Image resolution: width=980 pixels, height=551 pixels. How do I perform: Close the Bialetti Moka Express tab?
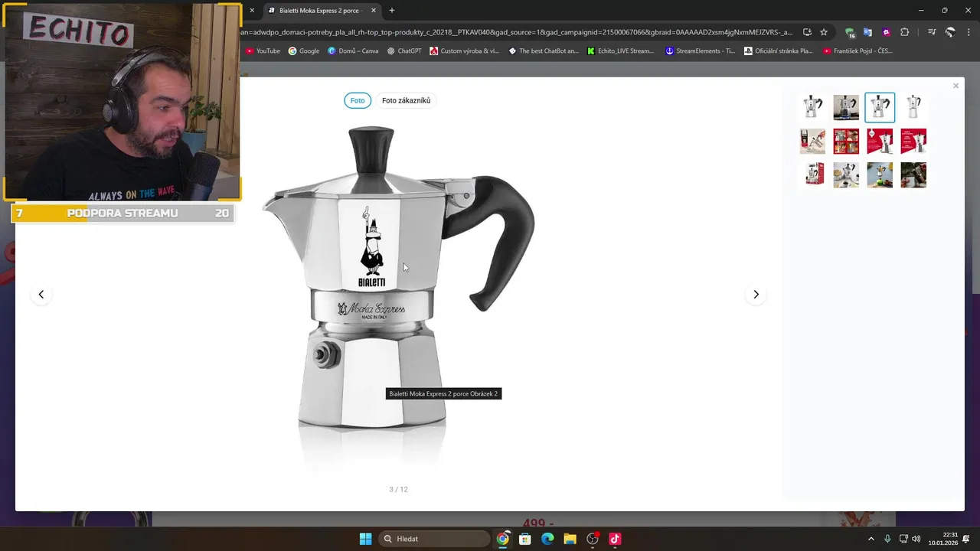[x=374, y=11]
